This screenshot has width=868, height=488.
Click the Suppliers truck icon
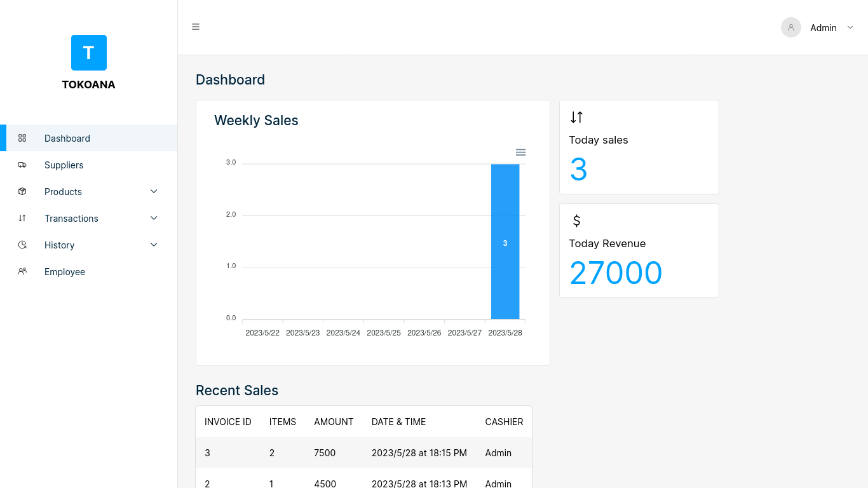pyautogui.click(x=22, y=165)
